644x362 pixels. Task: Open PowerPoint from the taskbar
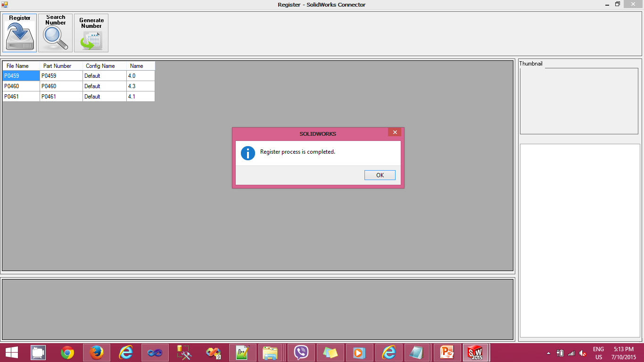click(446, 353)
